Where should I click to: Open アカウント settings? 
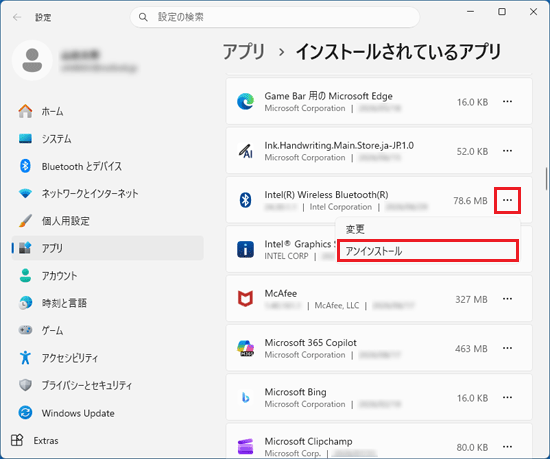(107, 275)
